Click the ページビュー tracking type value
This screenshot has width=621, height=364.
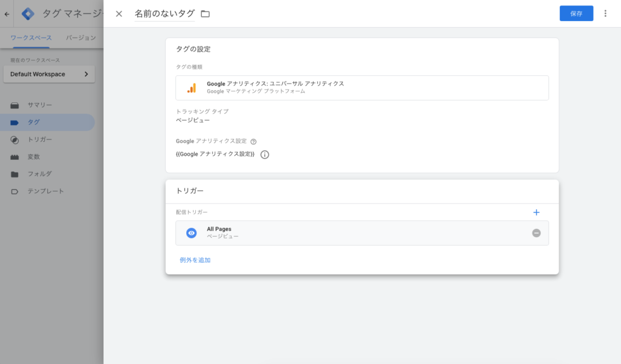(193, 121)
